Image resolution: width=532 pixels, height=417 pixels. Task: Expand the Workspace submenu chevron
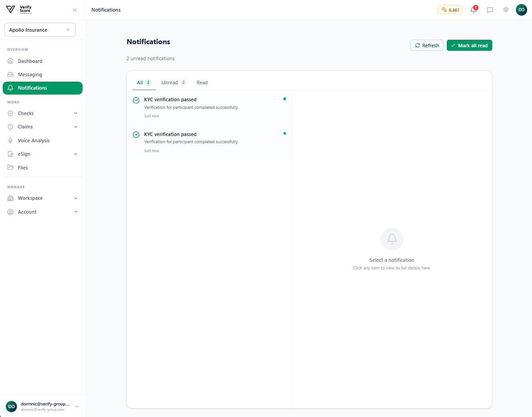tap(76, 198)
